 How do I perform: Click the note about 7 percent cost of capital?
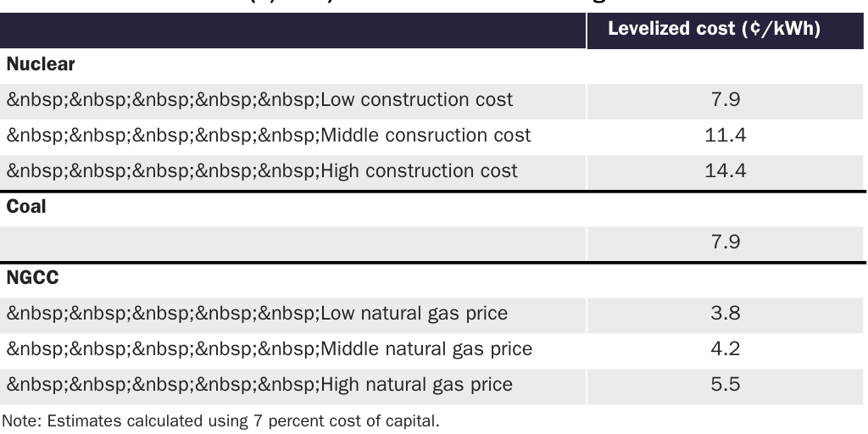pos(220,420)
